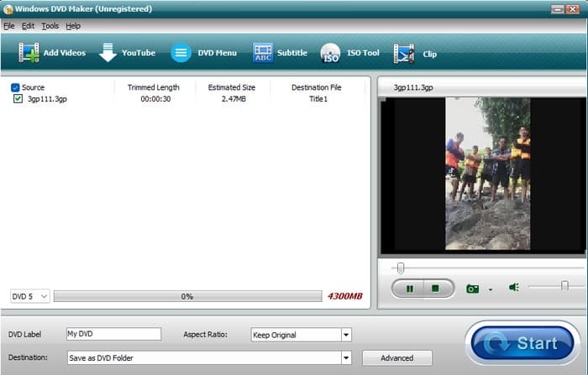
Task: Open the Tools menu
Action: click(50, 26)
